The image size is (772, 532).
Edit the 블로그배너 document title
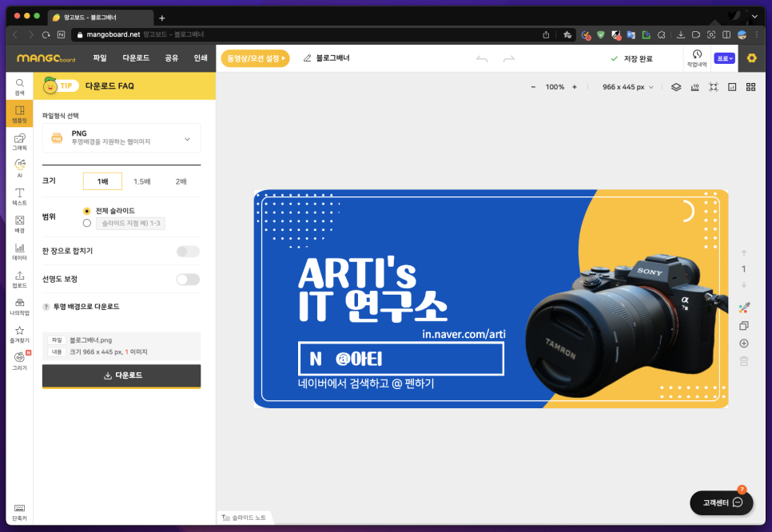tap(332, 58)
